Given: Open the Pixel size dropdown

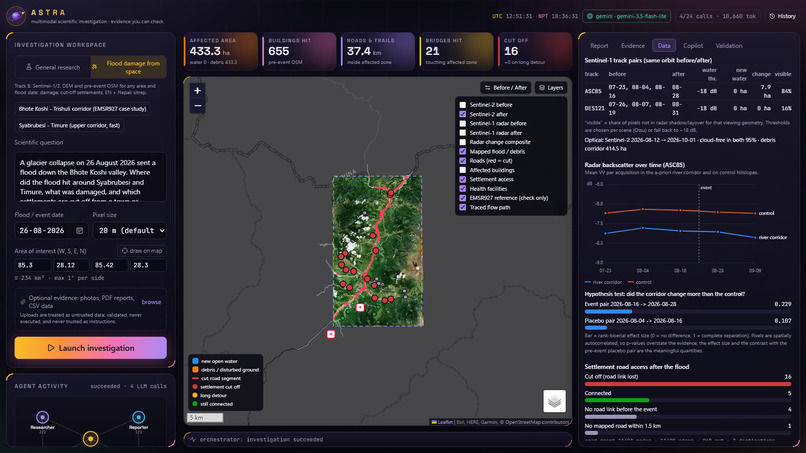Looking at the screenshot, I should tap(130, 231).
